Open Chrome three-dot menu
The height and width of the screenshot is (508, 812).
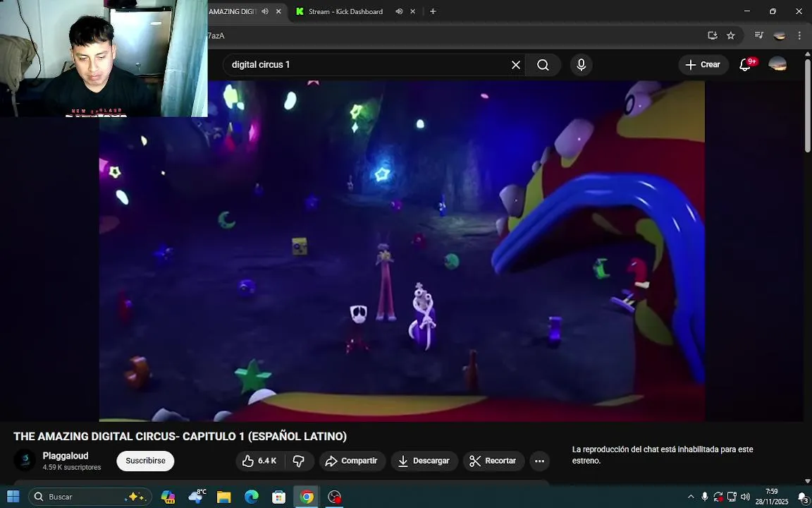(799, 35)
